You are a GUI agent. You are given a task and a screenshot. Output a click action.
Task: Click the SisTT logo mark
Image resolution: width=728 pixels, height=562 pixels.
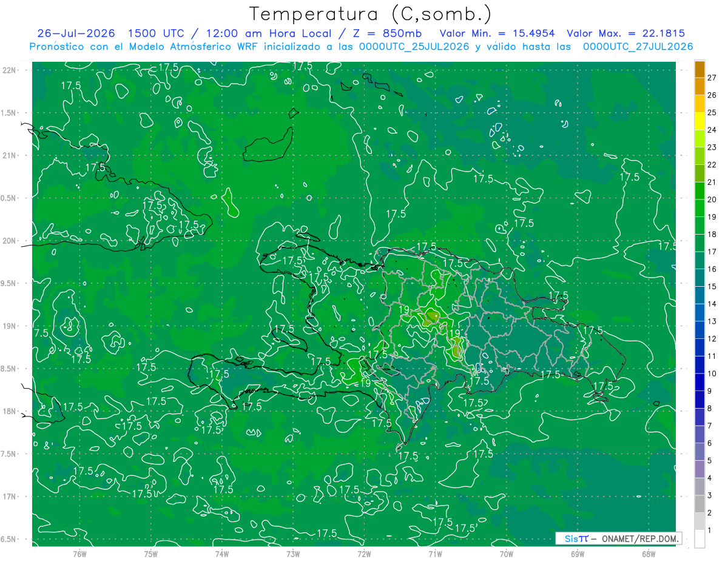tap(576, 538)
